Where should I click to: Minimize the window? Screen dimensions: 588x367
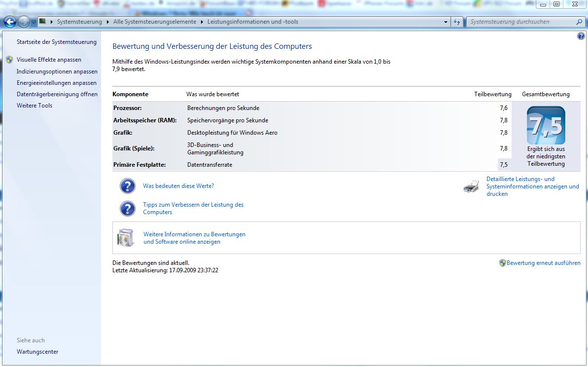(x=542, y=4)
